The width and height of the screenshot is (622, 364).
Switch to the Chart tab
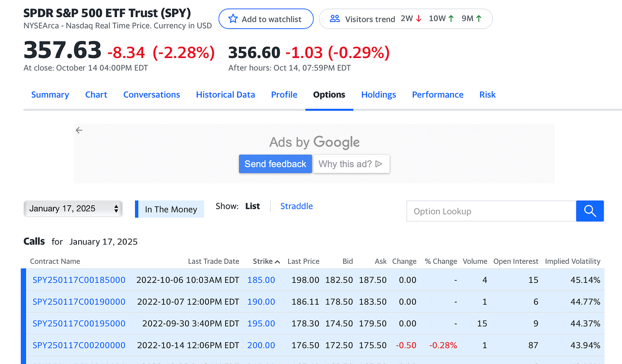tap(96, 95)
